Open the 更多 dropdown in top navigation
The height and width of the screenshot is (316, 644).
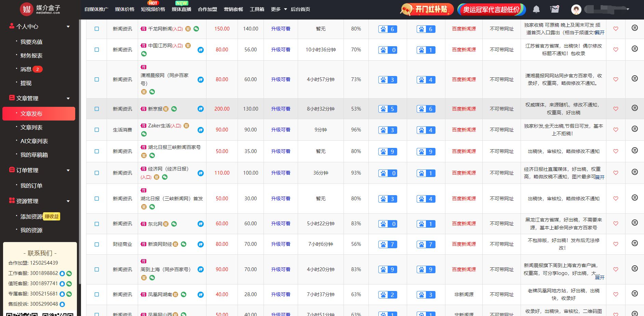[279, 9]
